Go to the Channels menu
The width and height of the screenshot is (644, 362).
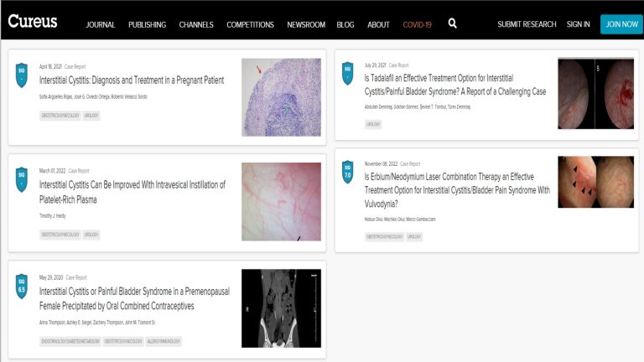point(196,24)
